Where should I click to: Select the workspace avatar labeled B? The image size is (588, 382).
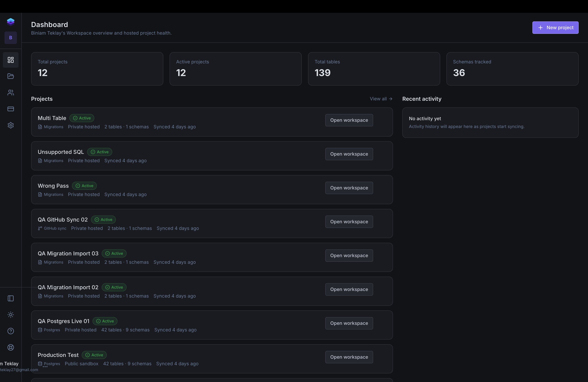10,38
